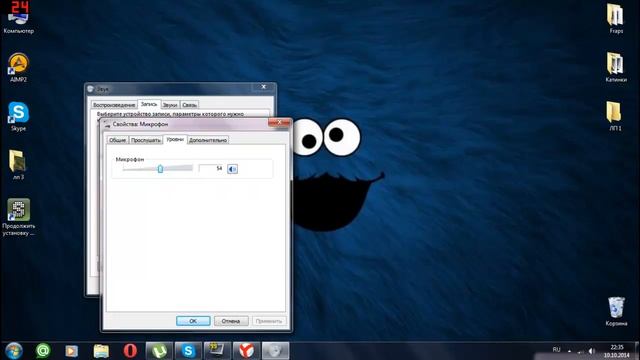Confirm with the OK button
Image resolution: width=640 pixels, height=360 pixels.
tap(193, 321)
